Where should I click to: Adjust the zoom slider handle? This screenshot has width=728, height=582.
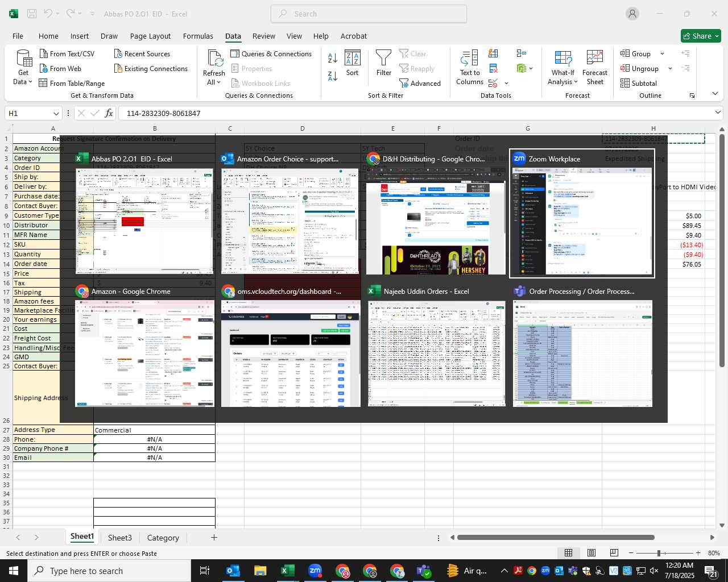click(659, 553)
